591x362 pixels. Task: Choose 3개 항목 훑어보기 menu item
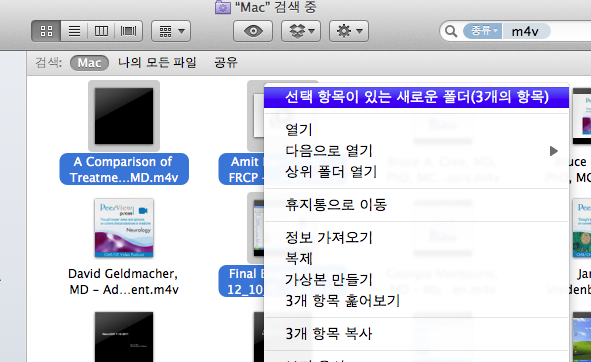click(x=416, y=301)
